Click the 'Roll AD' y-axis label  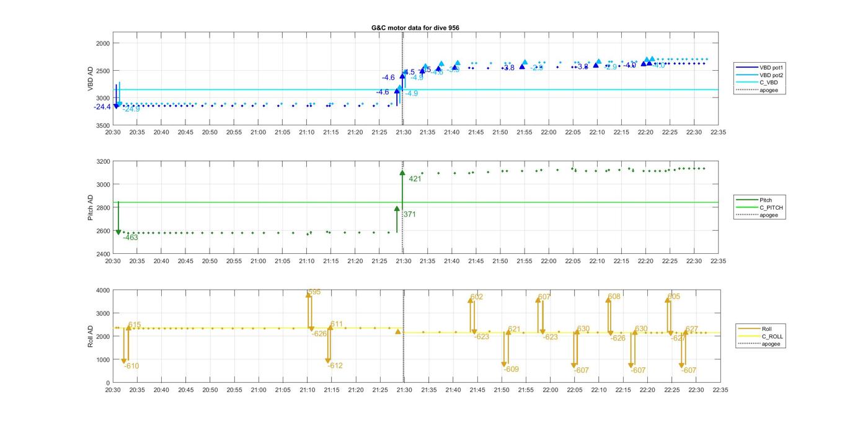pyautogui.click(x=91, y=336)
